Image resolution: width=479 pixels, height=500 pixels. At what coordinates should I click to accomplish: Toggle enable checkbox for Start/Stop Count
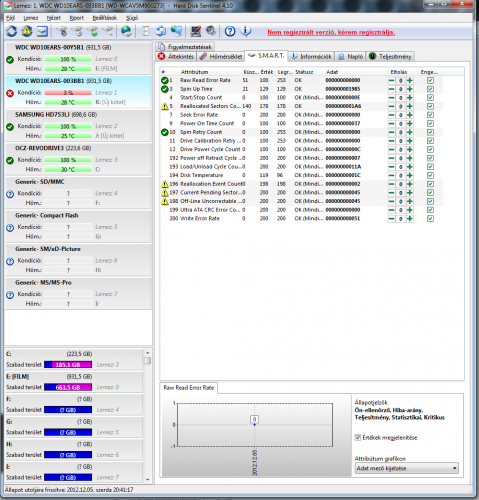click(430, 98)
